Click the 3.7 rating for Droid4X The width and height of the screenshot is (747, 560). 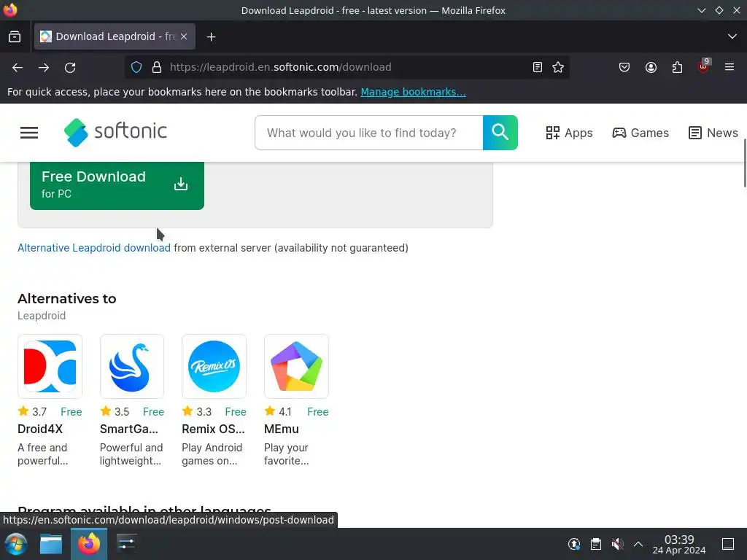(39, 412)
